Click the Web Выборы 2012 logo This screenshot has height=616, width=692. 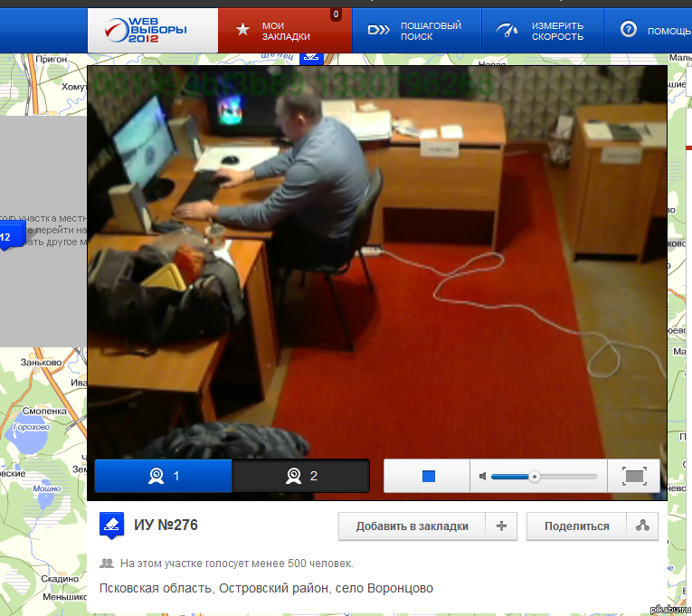151,30
